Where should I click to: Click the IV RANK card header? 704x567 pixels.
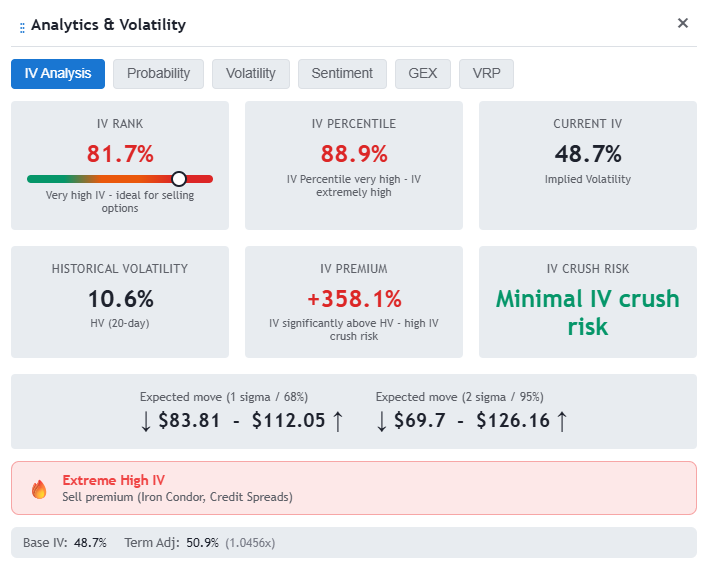120,123
